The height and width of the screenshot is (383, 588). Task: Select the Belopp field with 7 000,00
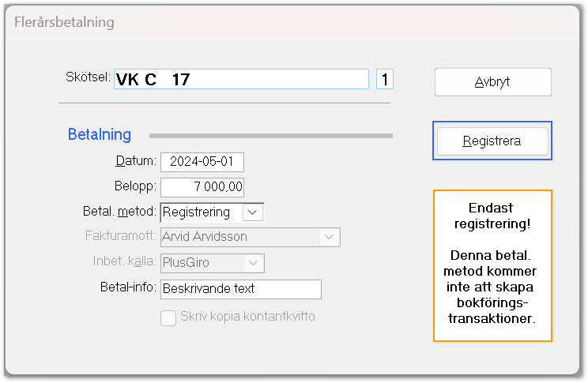[202, 187]
